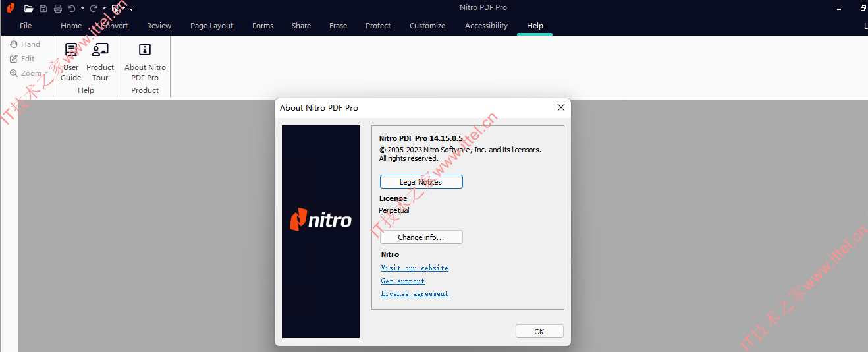Switch to the Home tab
The height and width of the screenshot is (352, 868).
tap(71, 26)
